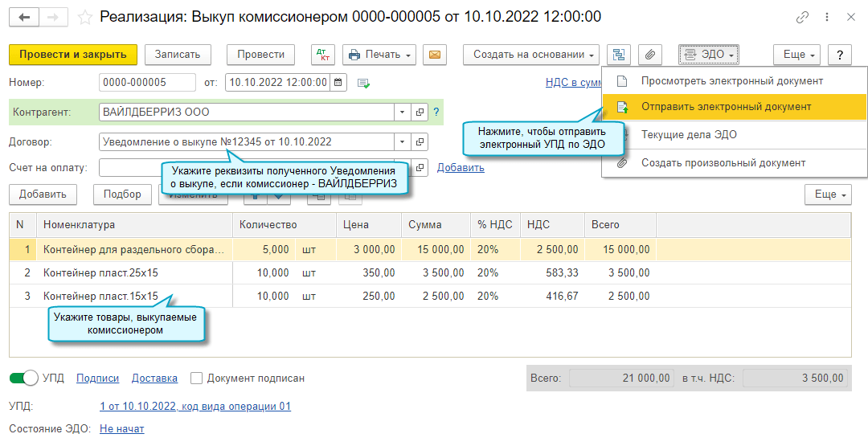Open the Не начат EDO status link

coord(121,429)
